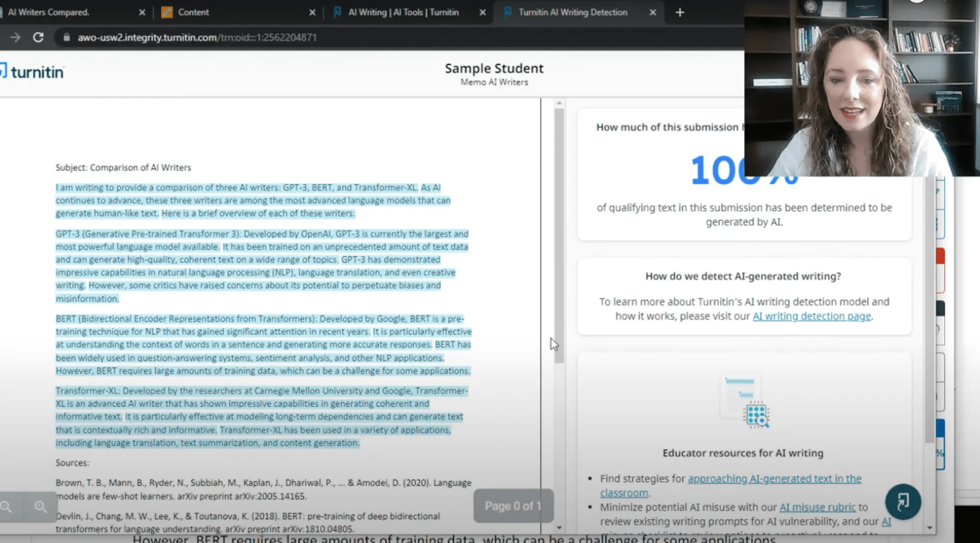Click the zoom in magnifier icon
The width and height of the screenshot is (980, 543).
coord(40,506)
